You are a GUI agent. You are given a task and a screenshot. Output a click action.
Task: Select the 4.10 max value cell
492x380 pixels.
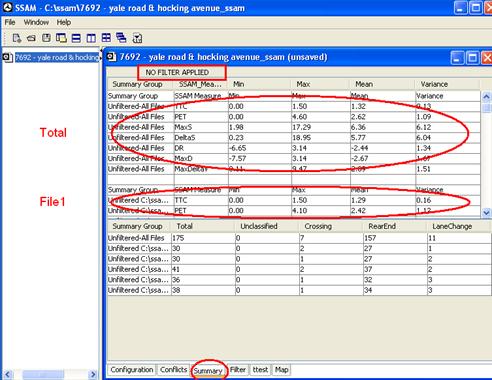pos(321,211)
